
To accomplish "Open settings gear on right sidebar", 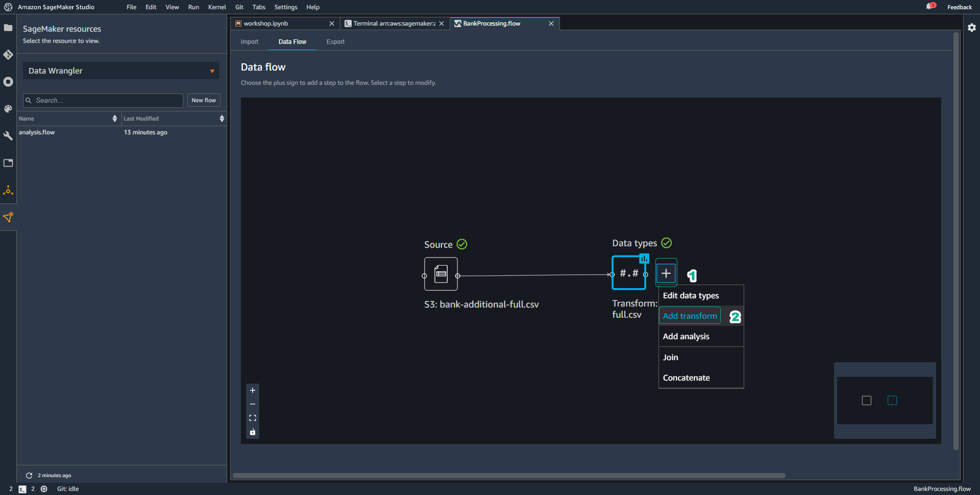I will [x=972, y=28].
